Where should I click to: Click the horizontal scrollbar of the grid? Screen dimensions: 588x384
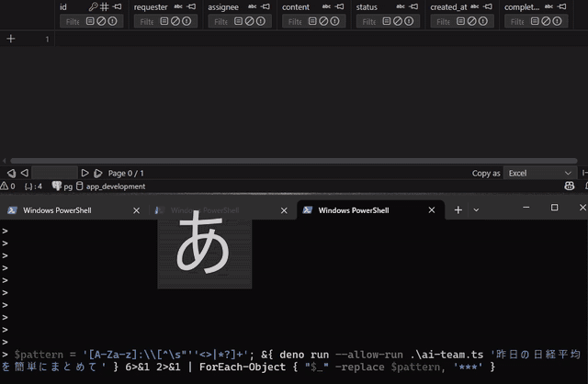tap(276, 161)
